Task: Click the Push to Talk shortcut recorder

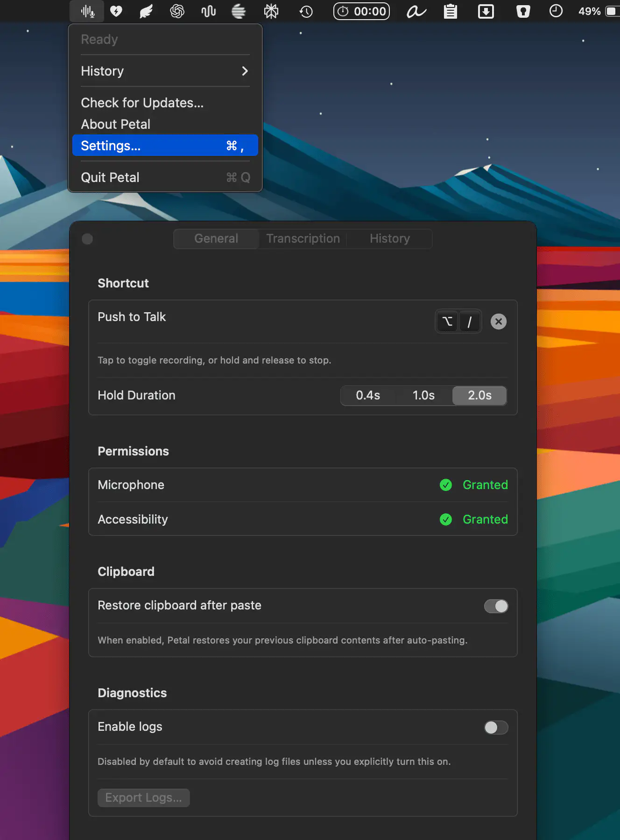Action: [x=458, y=322]
